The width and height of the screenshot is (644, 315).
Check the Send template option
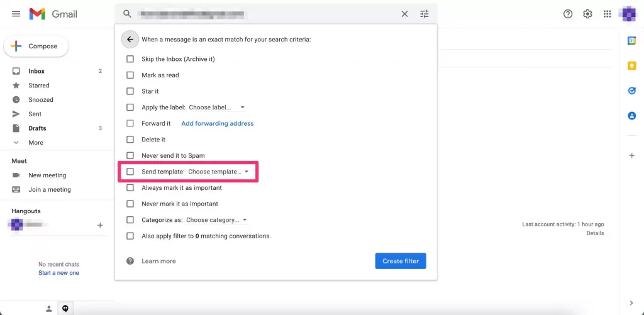pos(130,172)
